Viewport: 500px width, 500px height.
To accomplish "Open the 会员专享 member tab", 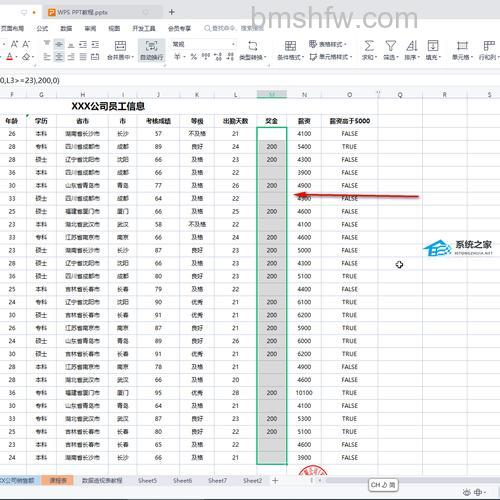I will click(x=179, y=28).
